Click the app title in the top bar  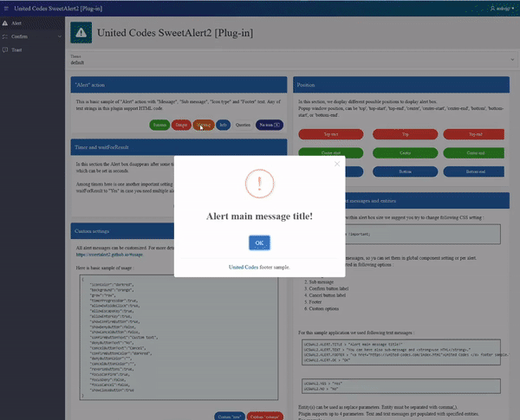58,9
